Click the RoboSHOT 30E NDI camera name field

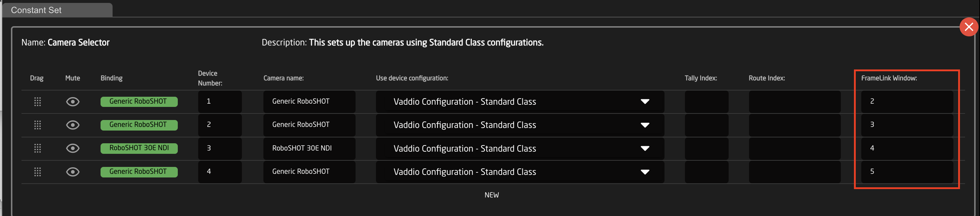click(309, 148)
